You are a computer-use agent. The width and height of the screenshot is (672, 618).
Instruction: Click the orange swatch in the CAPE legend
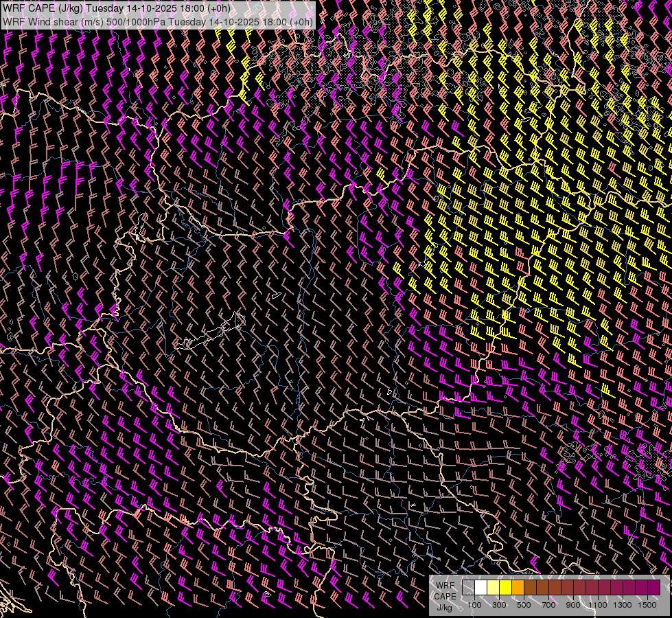518,588
